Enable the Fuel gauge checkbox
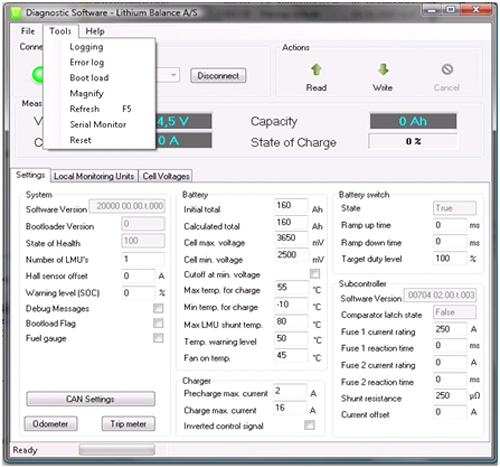 coord(158,338)
